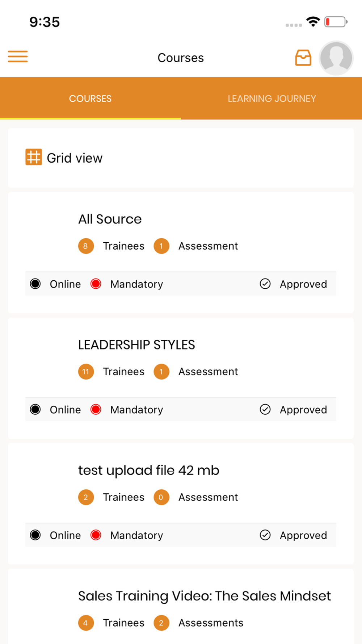The width and height of the screenshot is (362, 644).
Task: Tap the user profile avatar
Action: (336, 58)
